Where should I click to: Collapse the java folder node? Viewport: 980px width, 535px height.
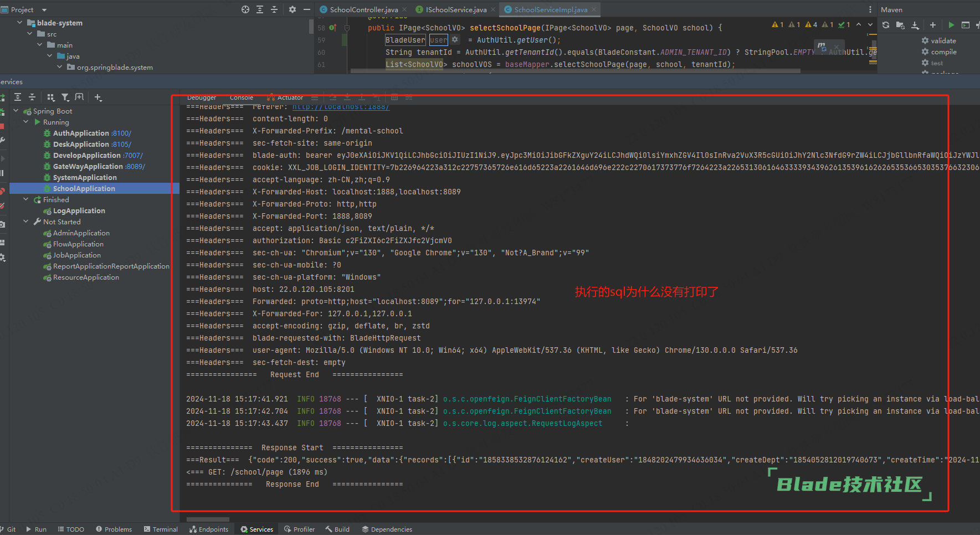[x=50, y=56]
